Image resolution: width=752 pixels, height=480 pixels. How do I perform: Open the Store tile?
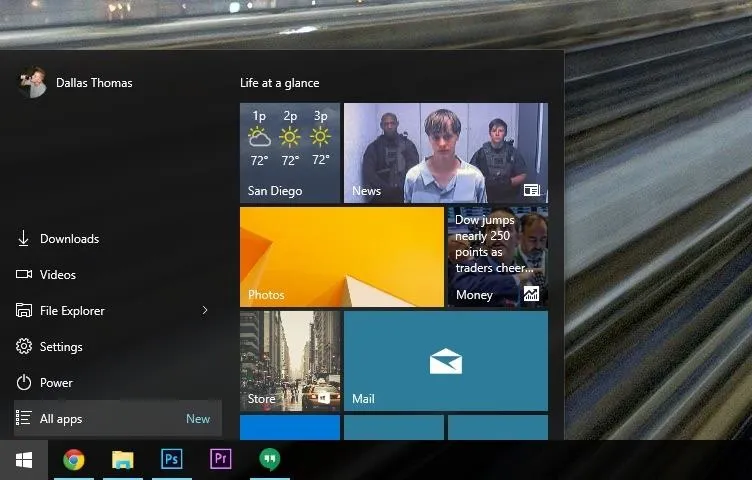pyautogui.click(x=290, y=361)
